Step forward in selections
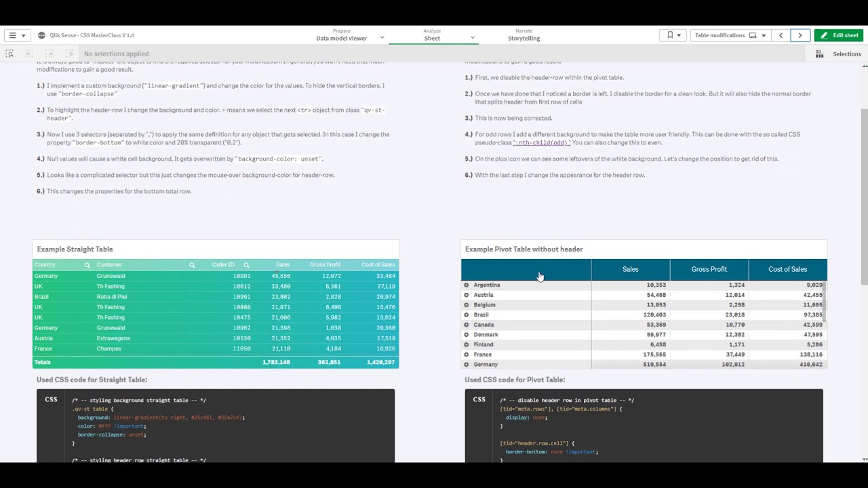 [49, 54]
